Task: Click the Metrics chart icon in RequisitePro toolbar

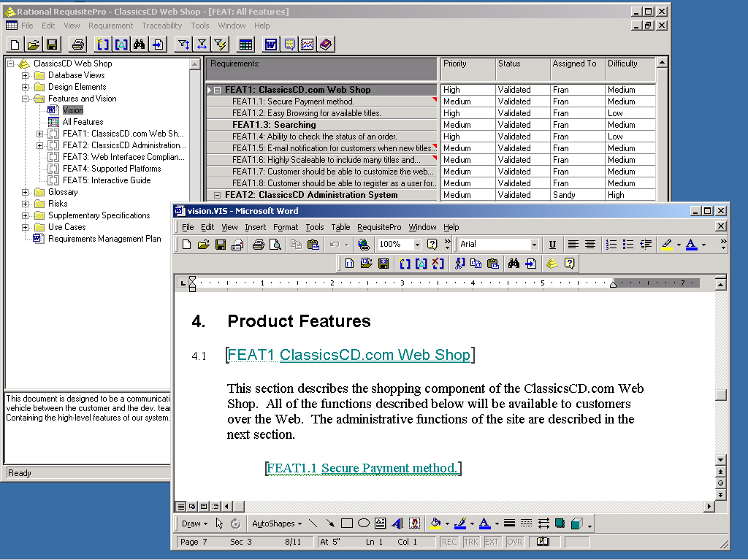Action: [307, 44]
